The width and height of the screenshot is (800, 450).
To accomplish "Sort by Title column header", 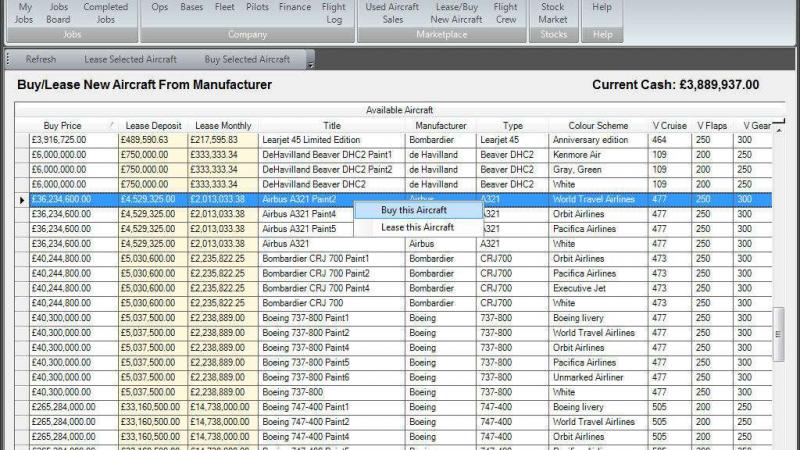I will pos(332,126).
